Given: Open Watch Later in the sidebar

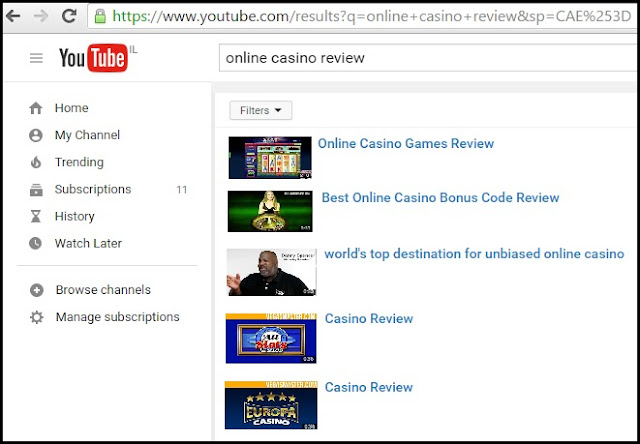Looking at the screenshot, I should point(88,244).
